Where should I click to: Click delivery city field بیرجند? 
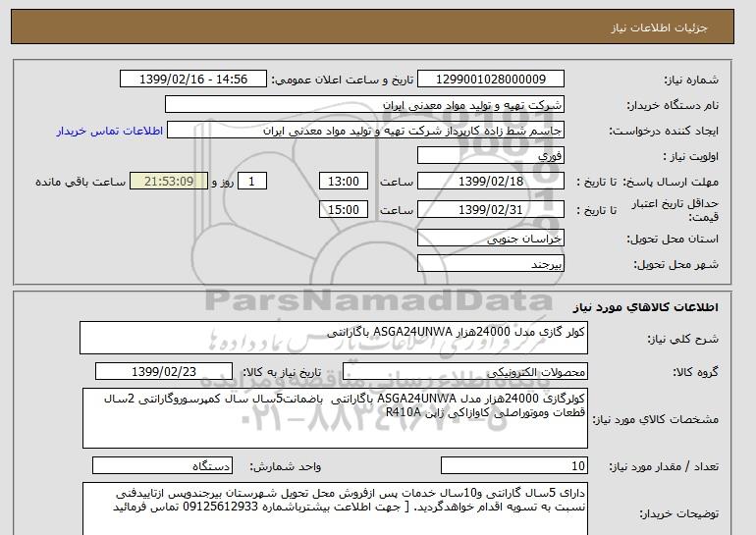tap(490, 264)
